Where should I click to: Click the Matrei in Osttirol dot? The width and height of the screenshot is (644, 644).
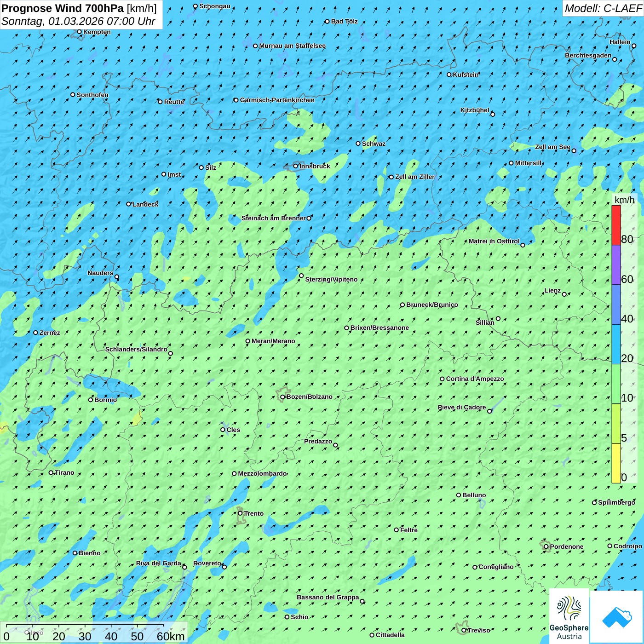523,245
